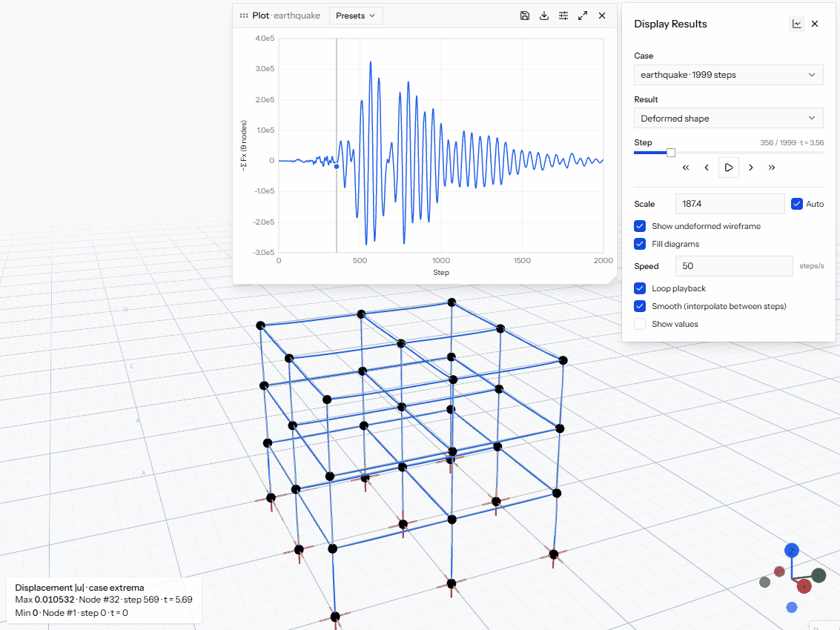The width and height of the screenshot is (840, 630).
Task: Toggle the chart icon in Display Results
Action: 797,24
